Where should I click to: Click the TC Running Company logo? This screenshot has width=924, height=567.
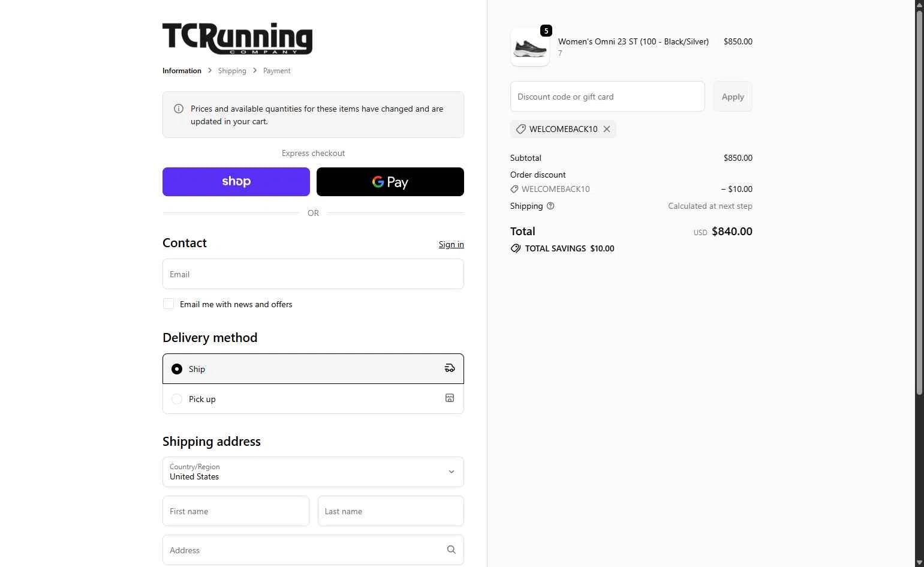(237, 39)
